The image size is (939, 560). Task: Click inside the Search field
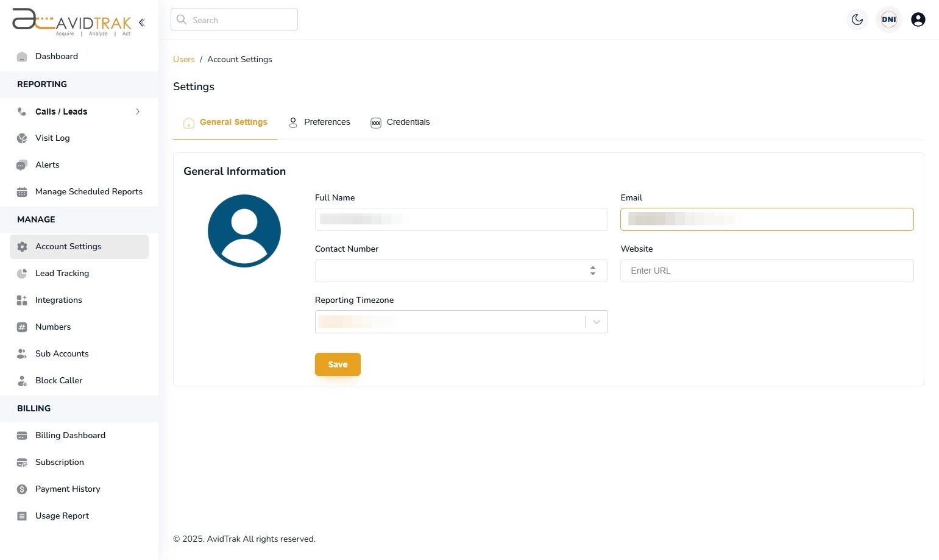(234, 19)
